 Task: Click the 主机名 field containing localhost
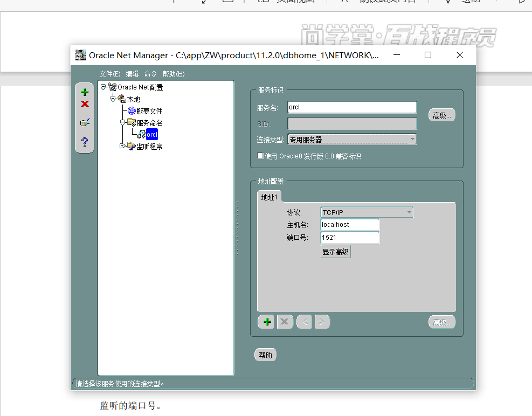pyautogui.click(x=350, y=225)
